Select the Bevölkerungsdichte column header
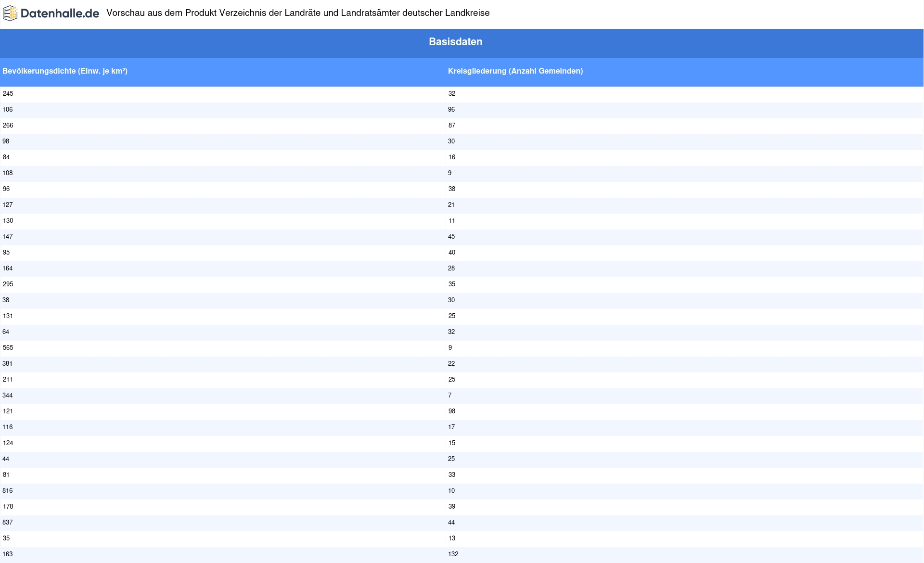 click(x=65, y=71)
